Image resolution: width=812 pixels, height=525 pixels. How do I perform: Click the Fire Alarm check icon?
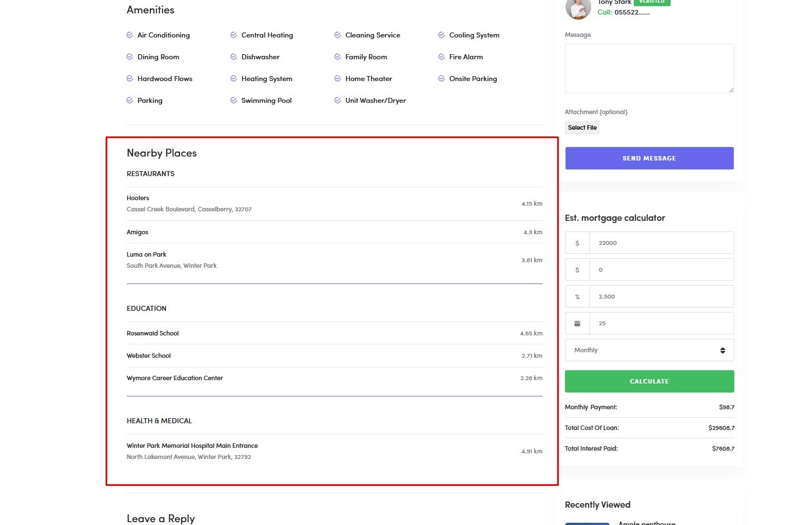coord(441,56)
